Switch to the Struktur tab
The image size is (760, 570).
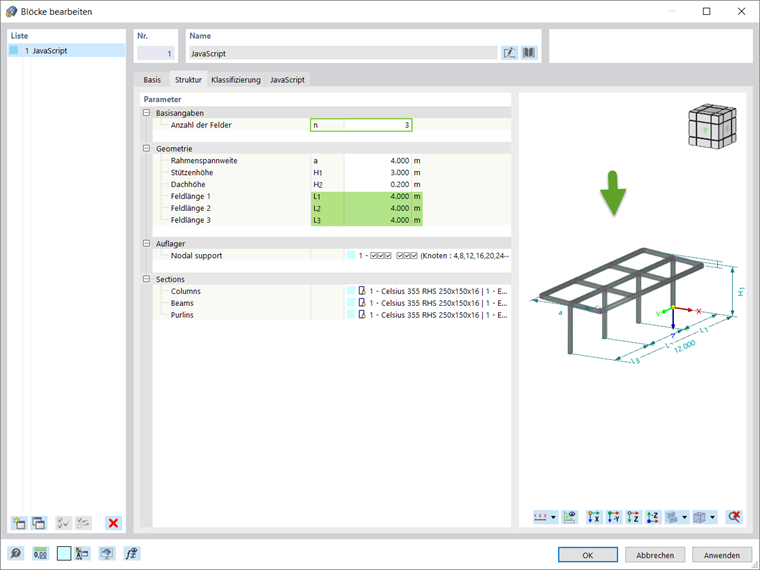188,79
